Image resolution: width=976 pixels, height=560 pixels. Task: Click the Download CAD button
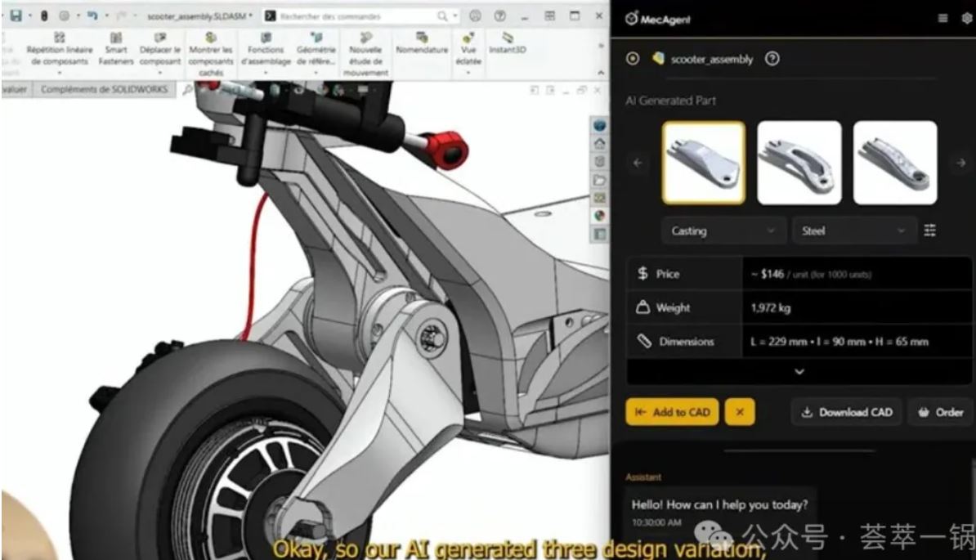coord(846,412)
